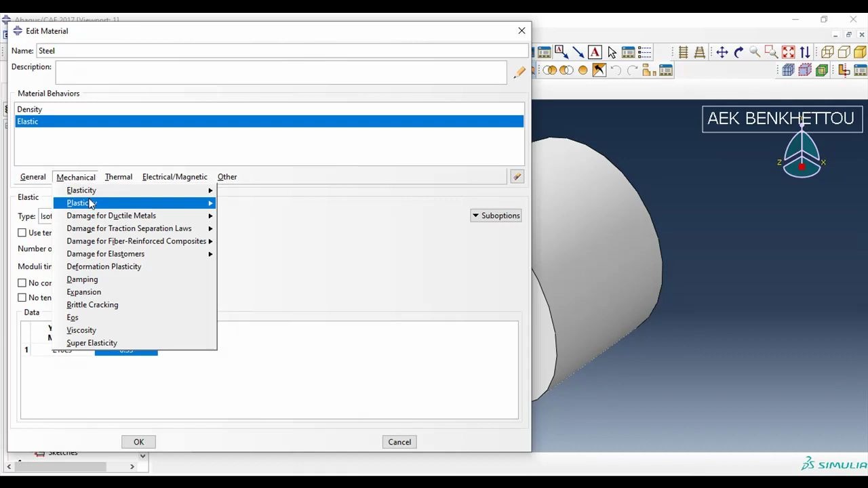Image resolution: width=868 pixels, height=488 pixels.
Task: Select the Magnify View tool
Action: point(755,52)
